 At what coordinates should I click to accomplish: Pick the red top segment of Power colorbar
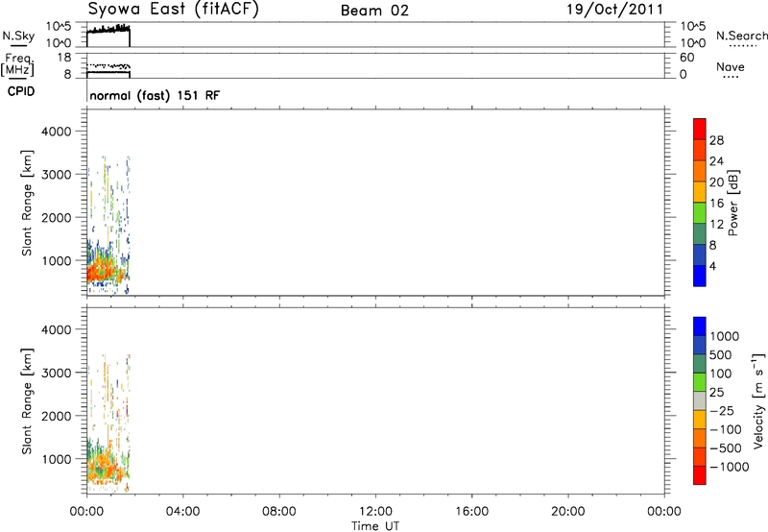[x=700, y=129]
